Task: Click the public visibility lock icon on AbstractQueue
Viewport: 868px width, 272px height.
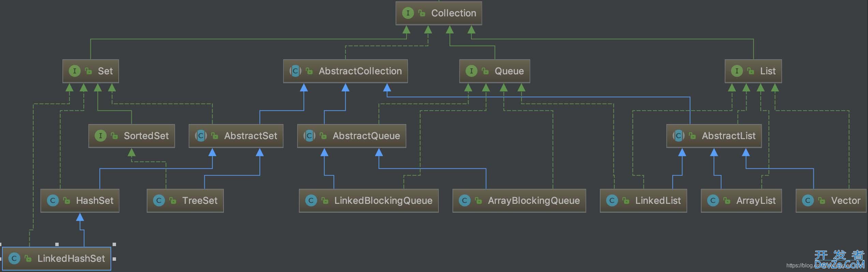Action: [x=323, y=136]
